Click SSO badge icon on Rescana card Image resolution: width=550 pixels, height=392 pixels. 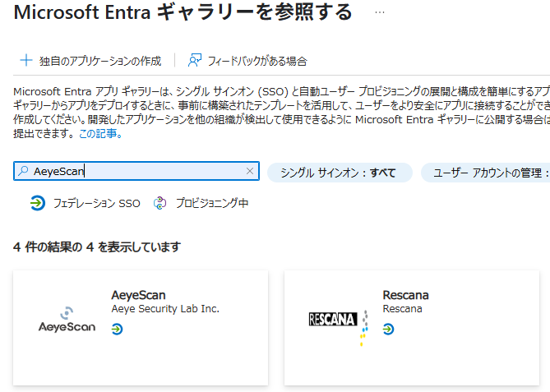coord(389,329)
